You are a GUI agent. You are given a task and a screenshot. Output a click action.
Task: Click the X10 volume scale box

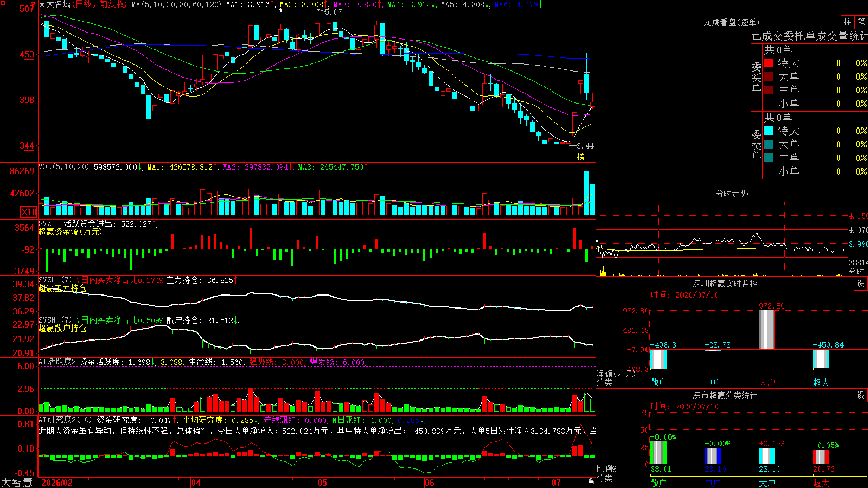29,212
